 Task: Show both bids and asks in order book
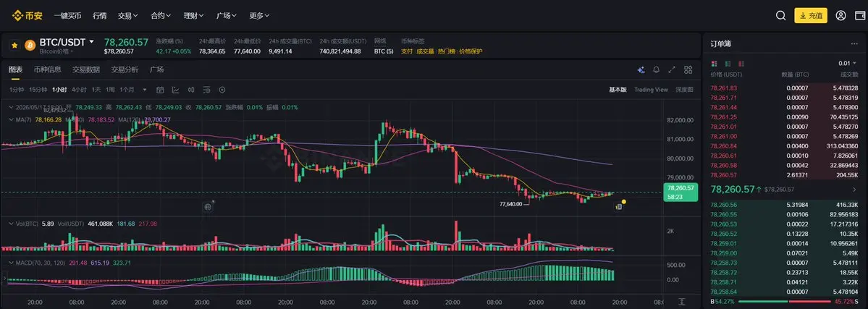(x=714, y=63)
